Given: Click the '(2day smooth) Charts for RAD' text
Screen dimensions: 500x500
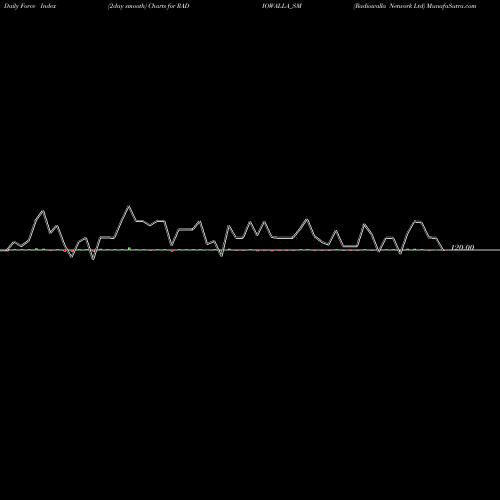Looking at the screenshot, I should (x=148, y=6).
